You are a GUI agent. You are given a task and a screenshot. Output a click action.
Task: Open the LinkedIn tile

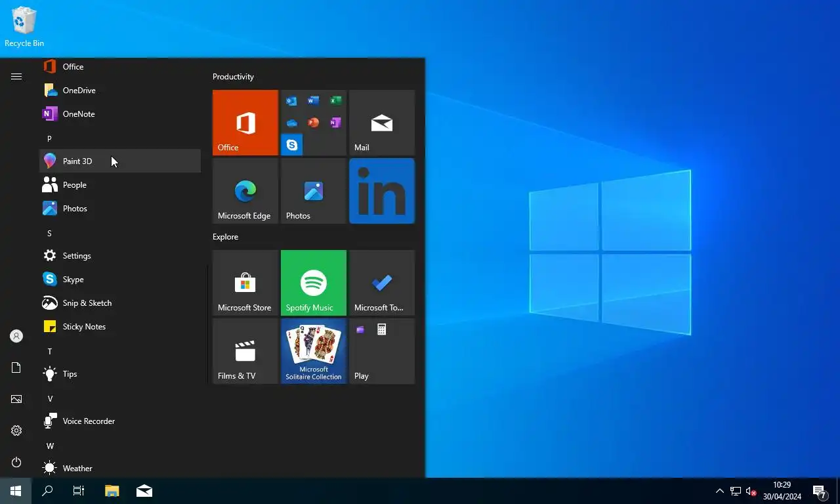pos(382,191)
